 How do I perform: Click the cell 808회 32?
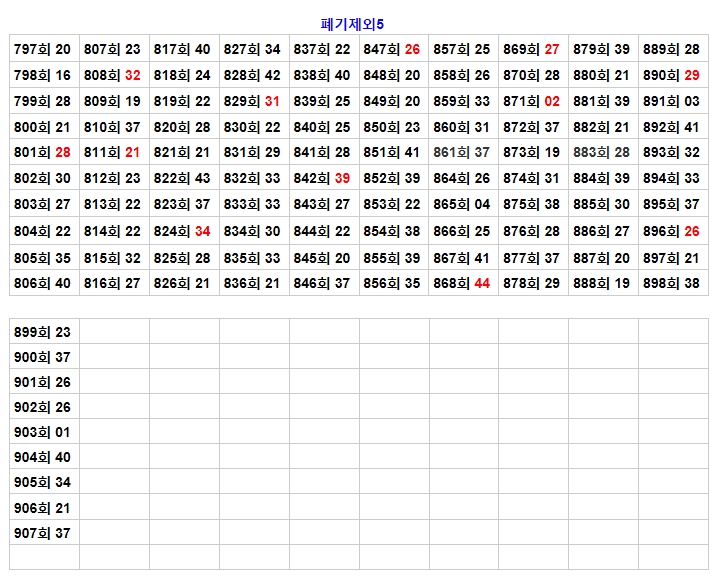112,75
